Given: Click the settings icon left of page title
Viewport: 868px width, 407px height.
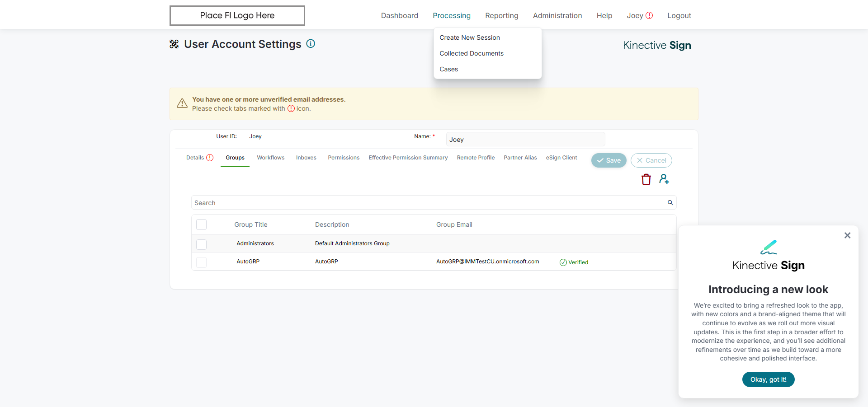Looking at the screenshot, I should click(x=174, y=44).
